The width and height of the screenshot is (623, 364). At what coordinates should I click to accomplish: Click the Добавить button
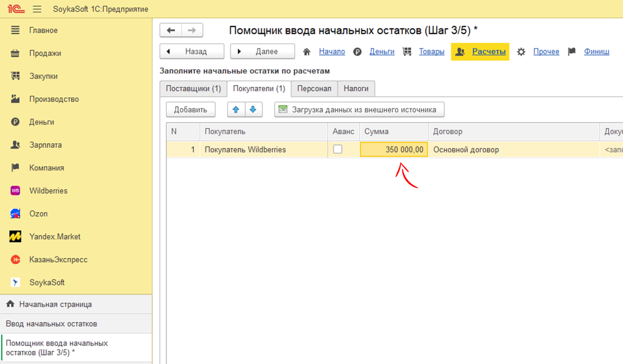(191, 110)
